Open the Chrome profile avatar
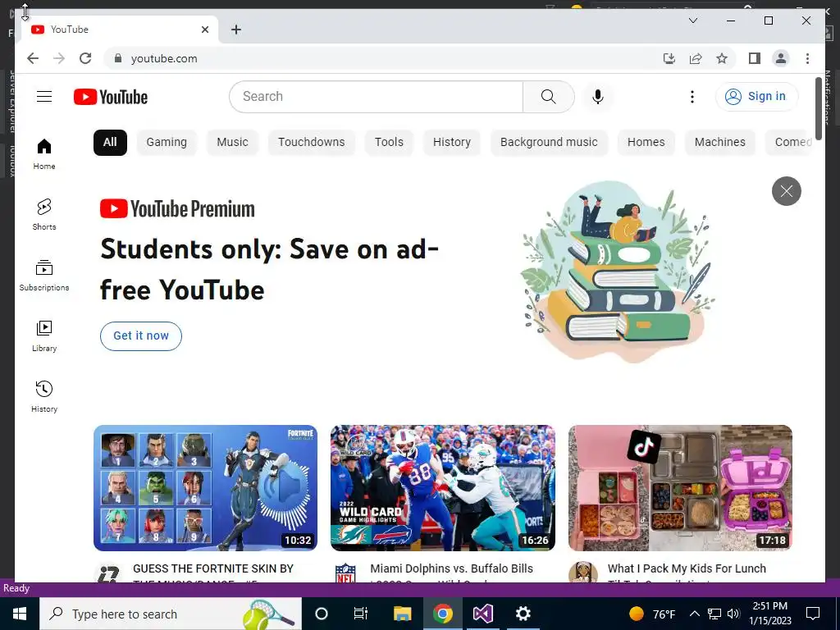Viewport: 840px width, 630px height. 781,58
